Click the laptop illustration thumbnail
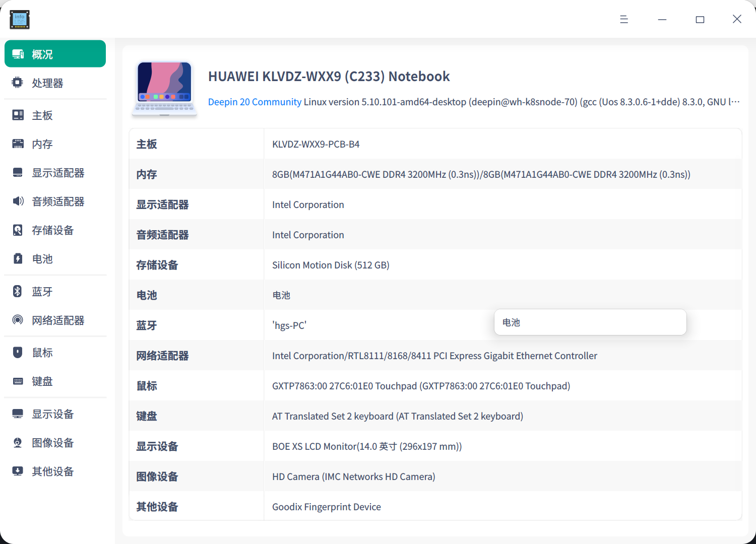 tap(164, 89)
